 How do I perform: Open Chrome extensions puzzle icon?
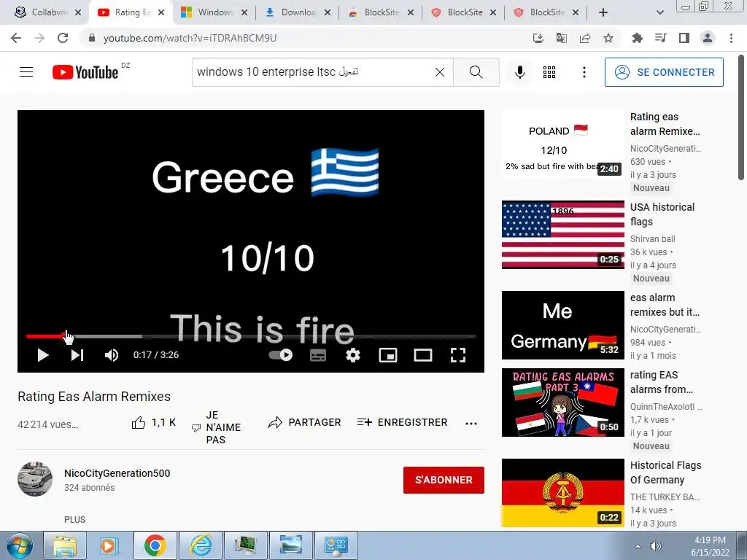(x=637, y=38)
